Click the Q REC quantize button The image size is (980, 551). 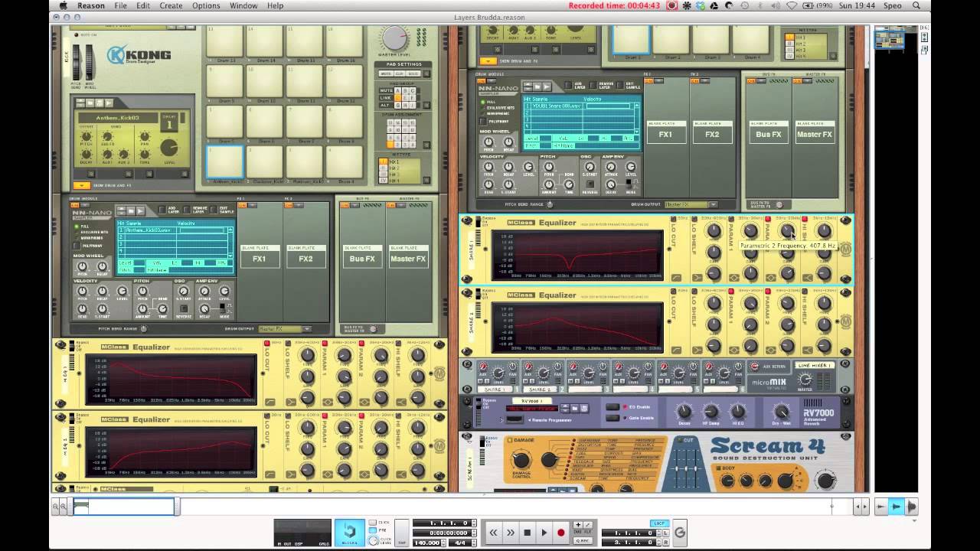583,542
